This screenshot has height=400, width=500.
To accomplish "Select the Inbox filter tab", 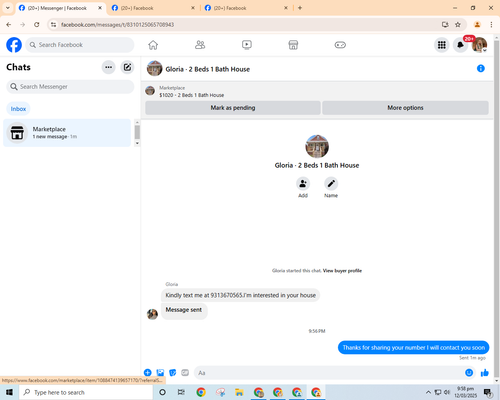I will [x=18, y=109].
